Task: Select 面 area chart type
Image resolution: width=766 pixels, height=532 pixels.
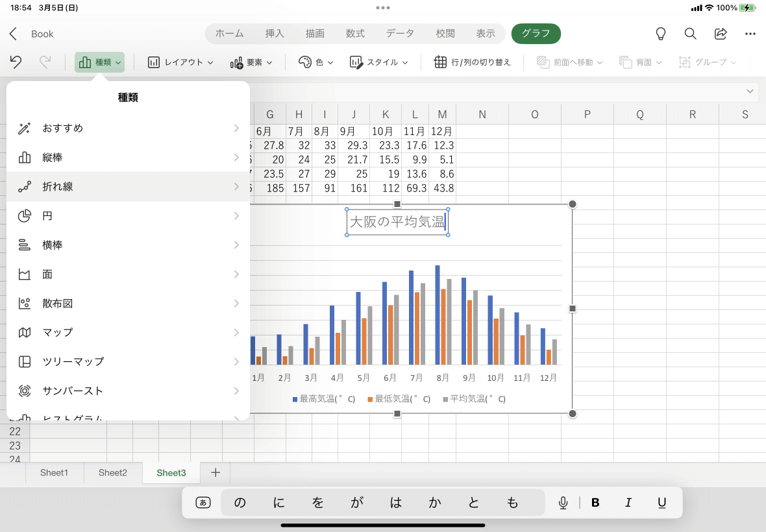Action: click(128, 274)
